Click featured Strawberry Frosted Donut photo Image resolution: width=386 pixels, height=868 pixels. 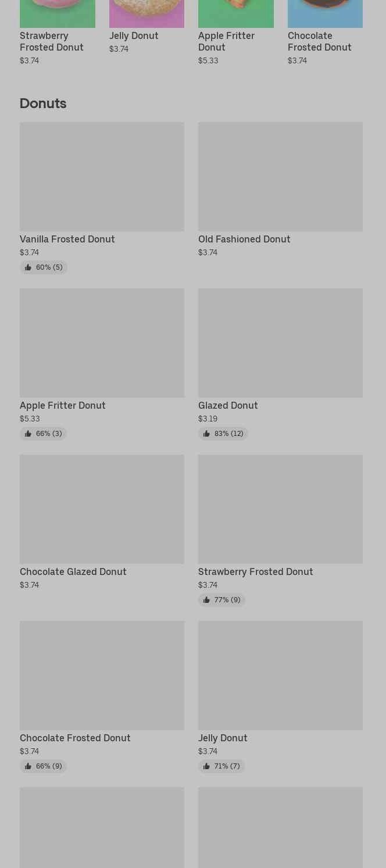click(58, 13)
